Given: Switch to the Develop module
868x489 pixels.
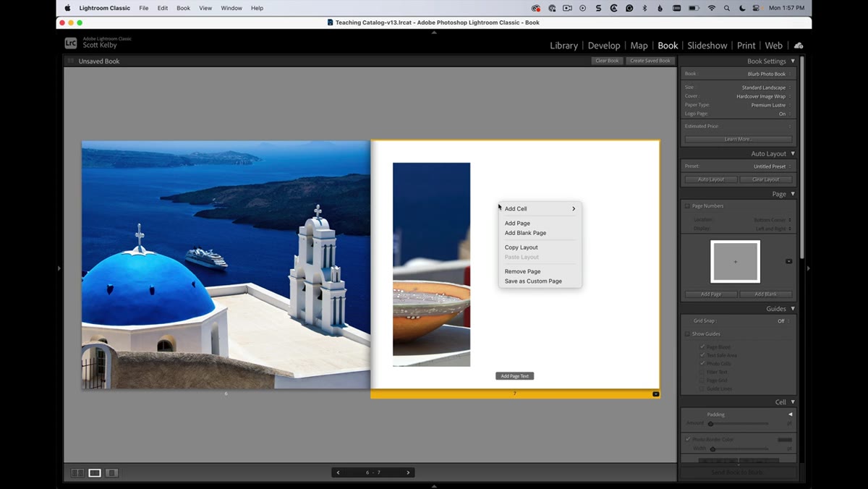Looking at the screenshot, I should 604,46.
